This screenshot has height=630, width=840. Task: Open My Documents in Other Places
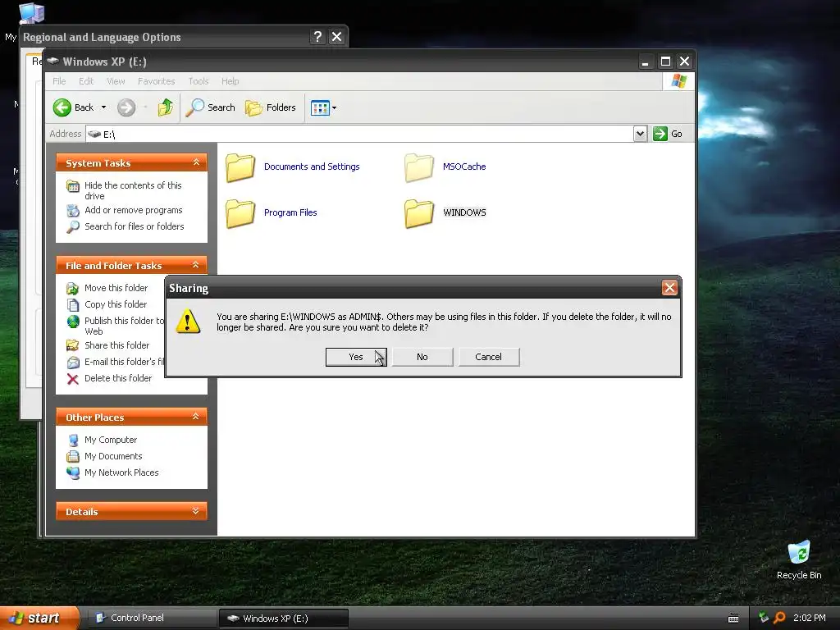(113, 456)
